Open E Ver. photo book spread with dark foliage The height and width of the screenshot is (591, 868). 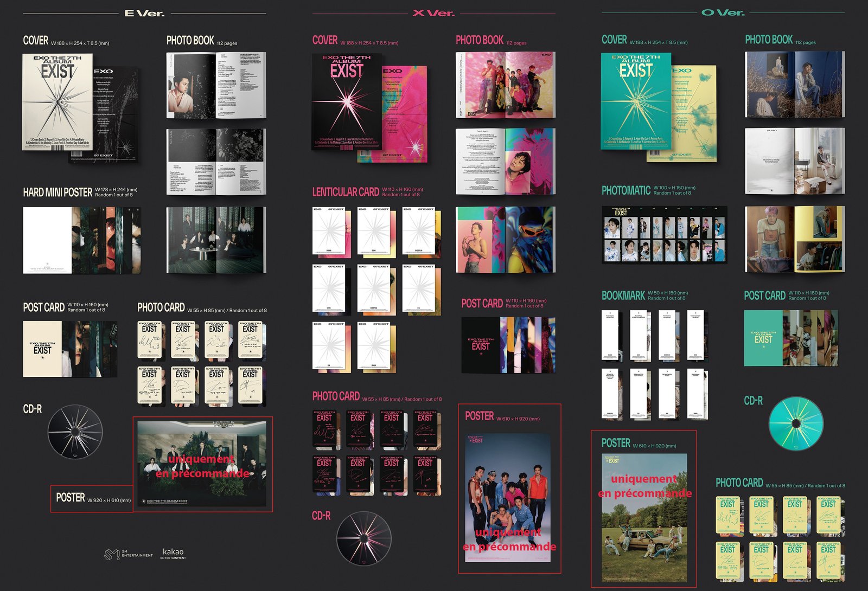(x=216, y=162)
